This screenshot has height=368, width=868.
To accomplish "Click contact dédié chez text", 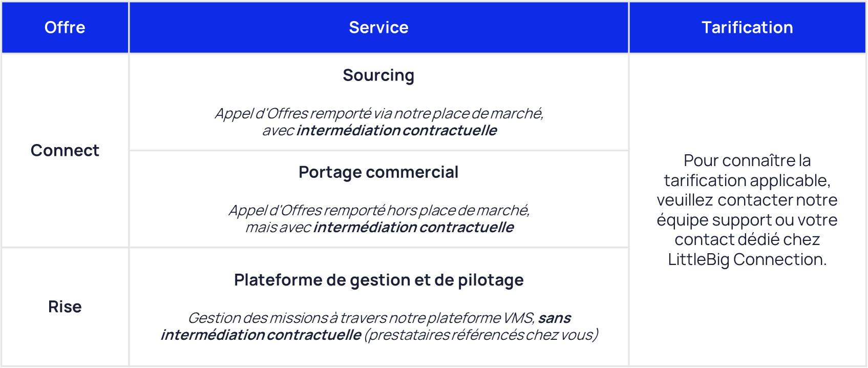I will click(x=748, y=239).
